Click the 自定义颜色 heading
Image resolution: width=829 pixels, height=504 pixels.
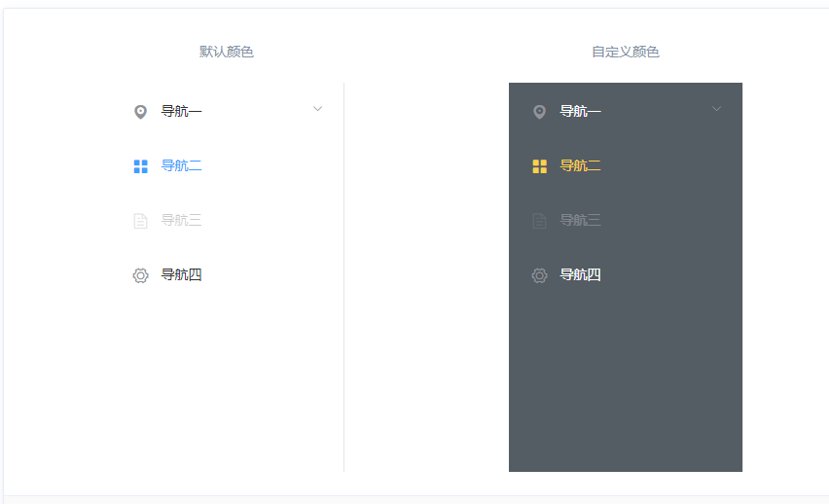(x=626, y=52)
